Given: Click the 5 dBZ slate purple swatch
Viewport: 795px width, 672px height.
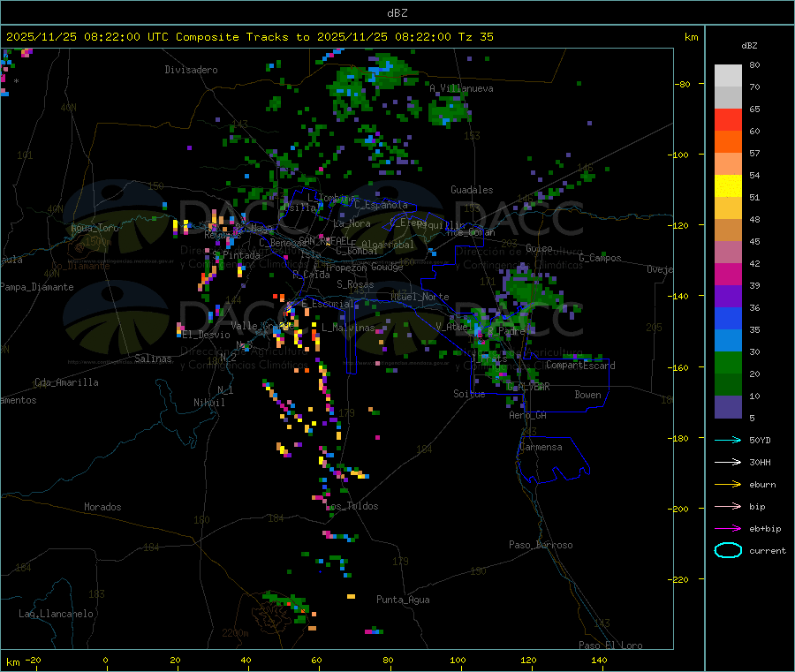Looking at the screenshot, I should pyautogui.click(x=728, y=407).
